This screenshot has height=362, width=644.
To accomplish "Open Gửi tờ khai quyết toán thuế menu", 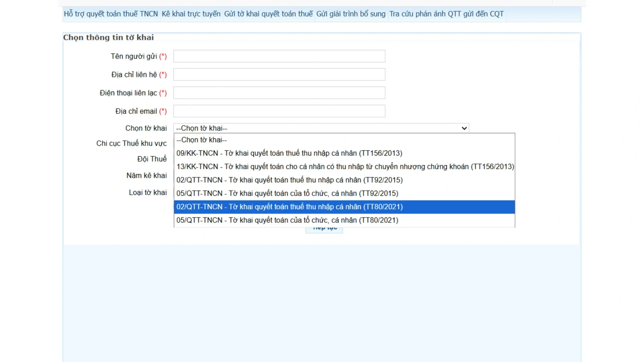I will pyautogui.click(x=268, y=14).
